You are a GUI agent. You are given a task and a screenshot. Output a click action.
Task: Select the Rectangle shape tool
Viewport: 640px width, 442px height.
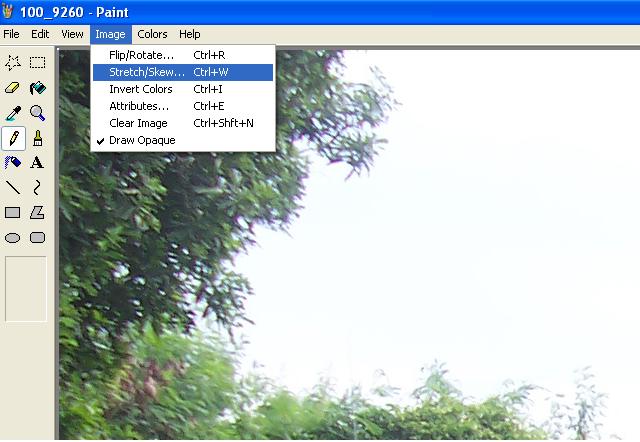tap(13, 213)
